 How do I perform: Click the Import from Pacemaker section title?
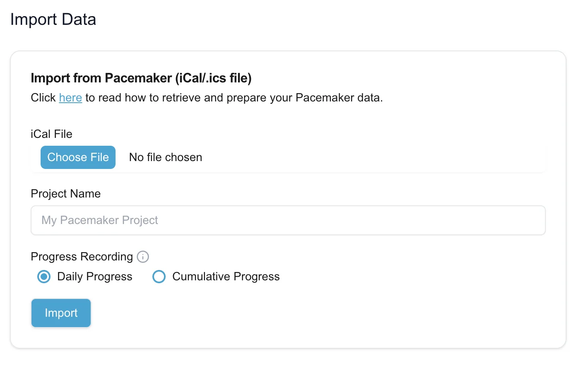click(x=141, y=78)
